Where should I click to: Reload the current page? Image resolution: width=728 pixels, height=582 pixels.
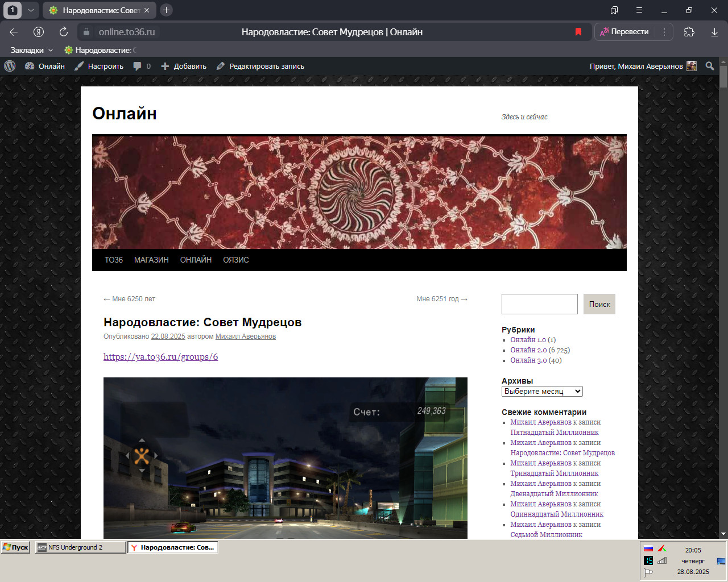point(64,32)
